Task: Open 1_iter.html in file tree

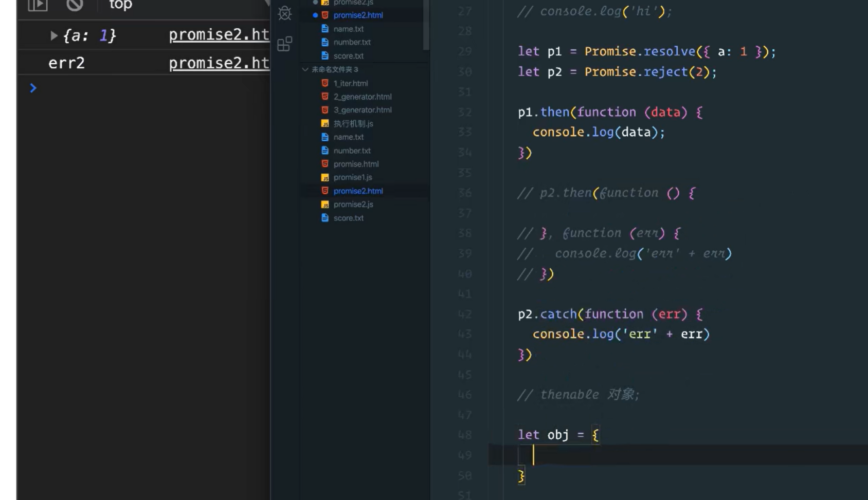Action: 350,83
